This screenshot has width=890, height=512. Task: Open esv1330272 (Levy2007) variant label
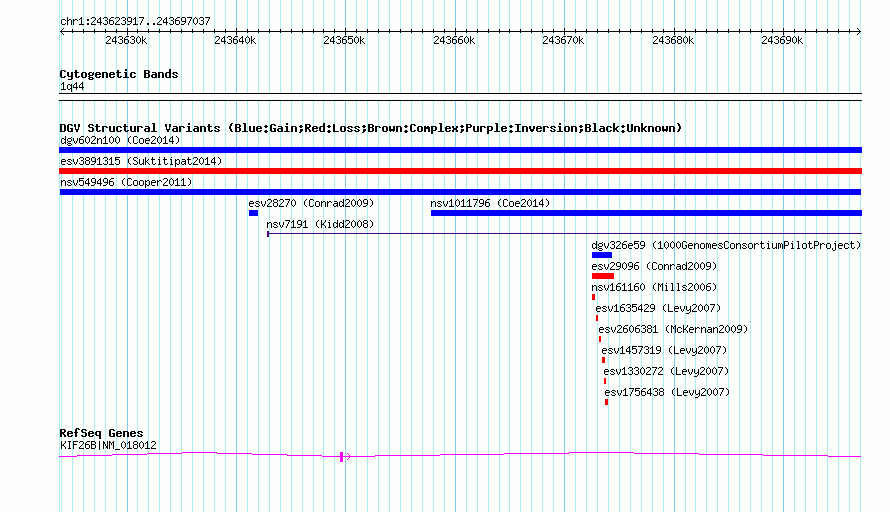[x=666, y=371]
